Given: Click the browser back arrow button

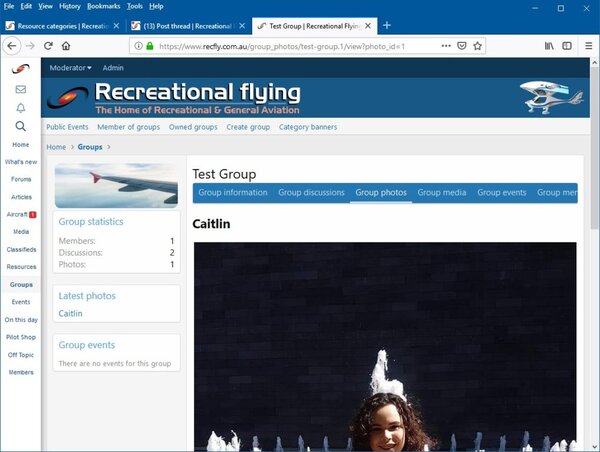Looking at the screenshot, I should coord(12,46).
